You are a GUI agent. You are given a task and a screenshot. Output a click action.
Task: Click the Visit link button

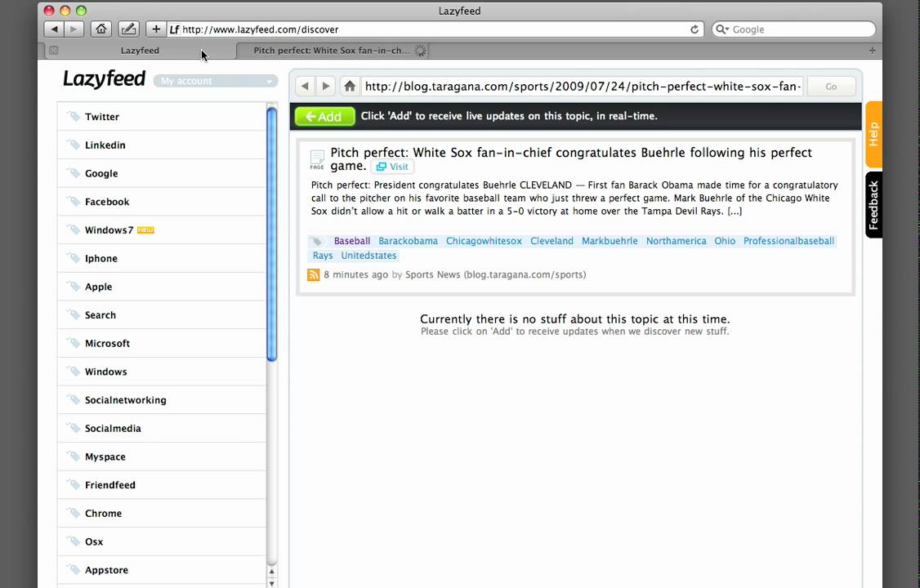tap(392, 167)
